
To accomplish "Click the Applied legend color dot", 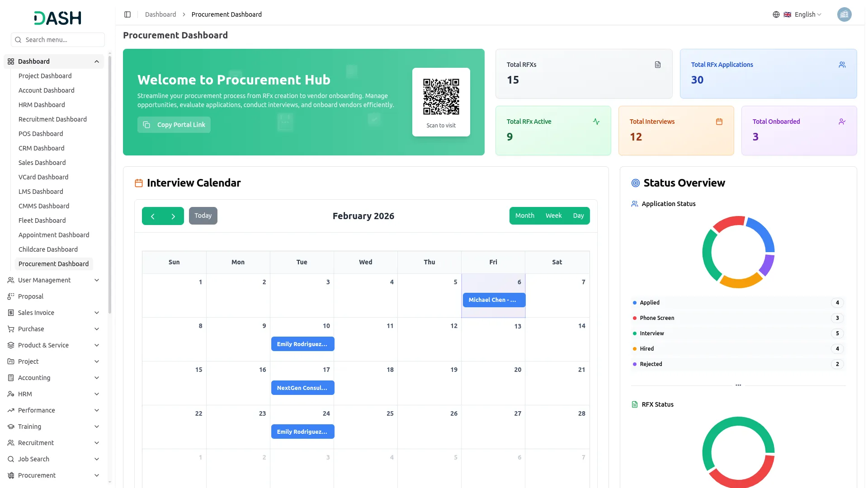I will click(x=634, y=302).
